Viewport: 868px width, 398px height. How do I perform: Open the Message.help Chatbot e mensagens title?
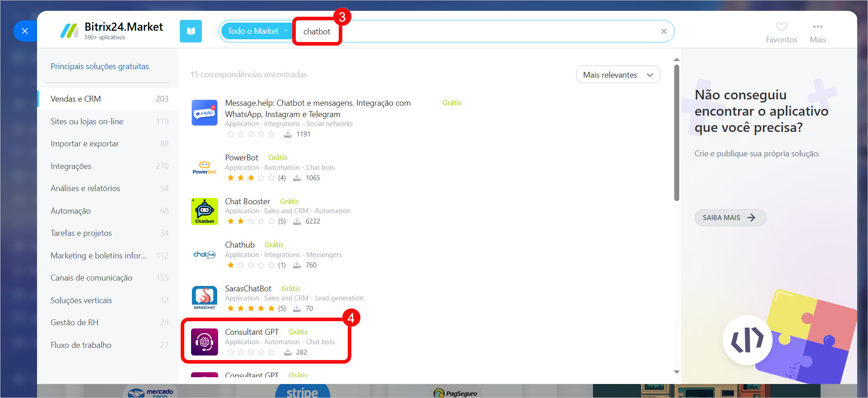click(x=318, y=108)
